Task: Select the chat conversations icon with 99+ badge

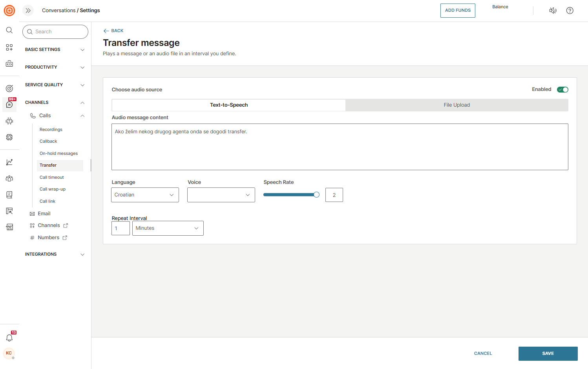Action: tap(9, 104)
